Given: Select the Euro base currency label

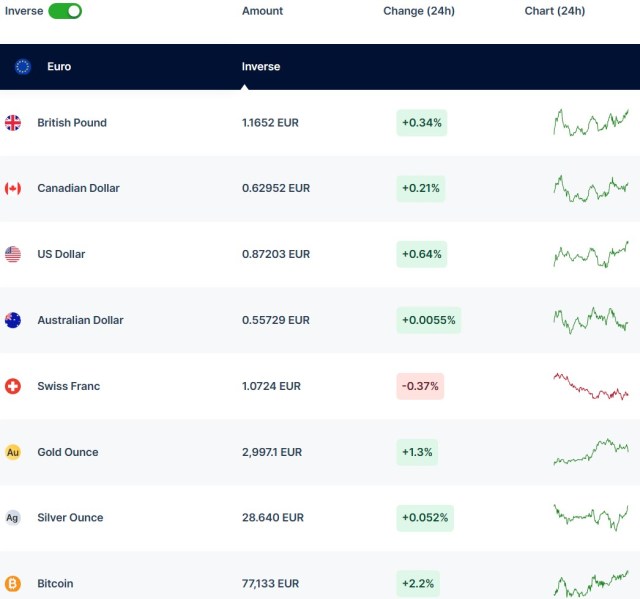Looking at the screenshot, I should pos(59,67).
